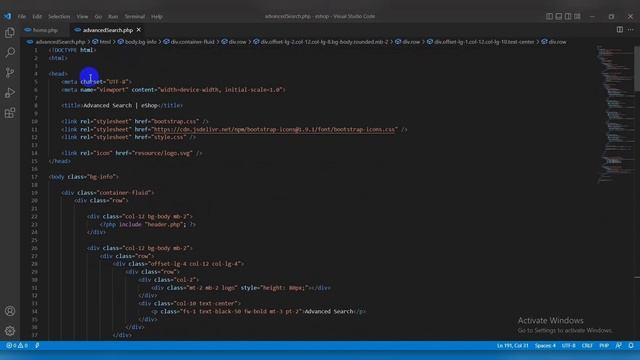The height and width of the screenshot is (360, 640).
Task: Click the "Advanced Search" paragraph text
Action: (x=329, y=311)
